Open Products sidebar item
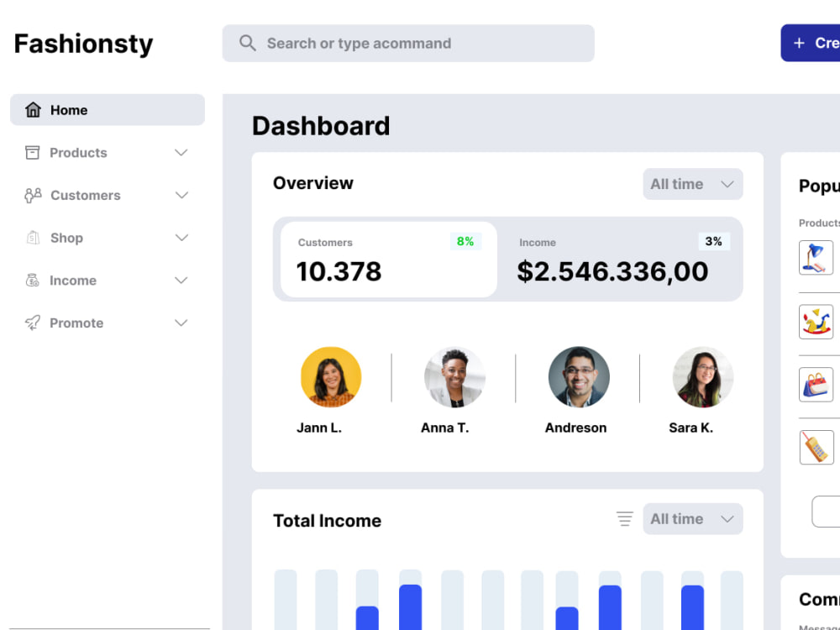840x630 pixels. [x=108, y=153]
